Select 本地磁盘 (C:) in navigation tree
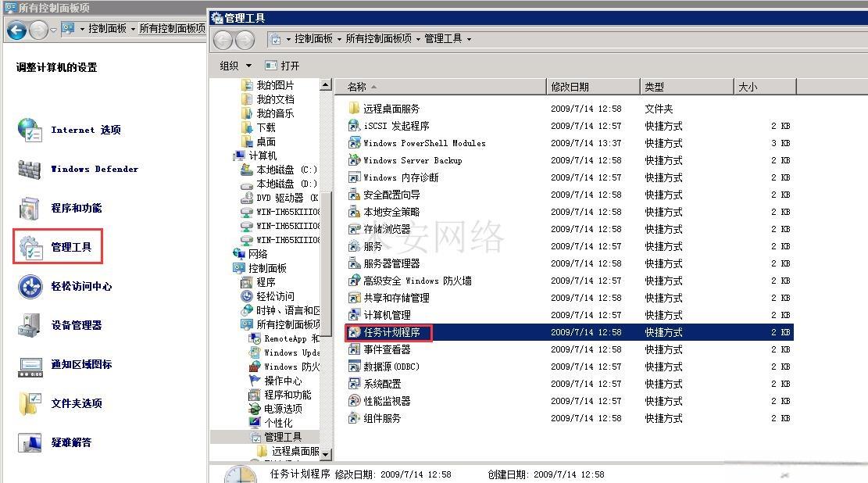 [x=287, y=170]
